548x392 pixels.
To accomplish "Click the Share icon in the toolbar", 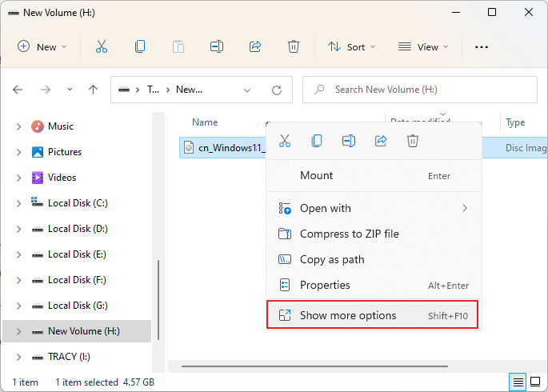I will 255,46.
